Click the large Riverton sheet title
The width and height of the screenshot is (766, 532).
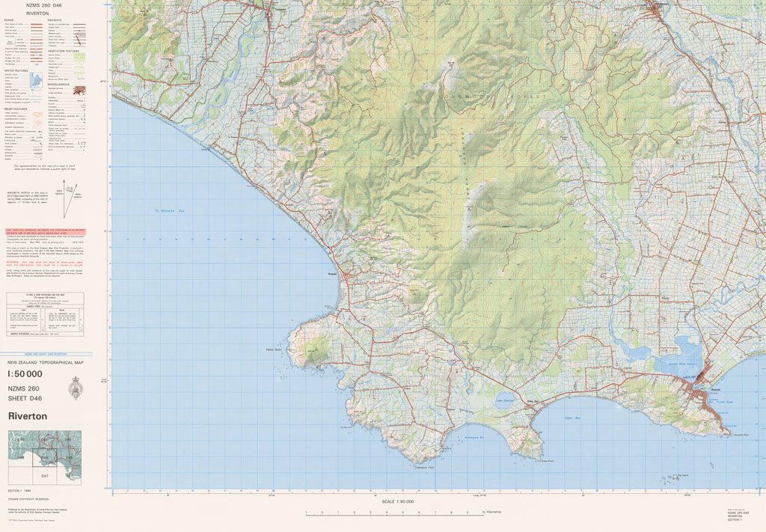pos(28,416)
